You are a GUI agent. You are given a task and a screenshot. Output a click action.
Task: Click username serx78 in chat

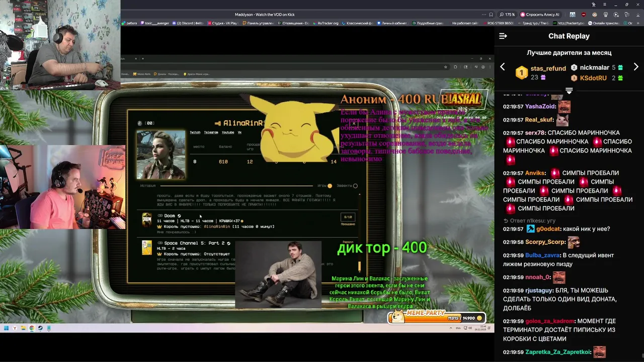[535, 133]
